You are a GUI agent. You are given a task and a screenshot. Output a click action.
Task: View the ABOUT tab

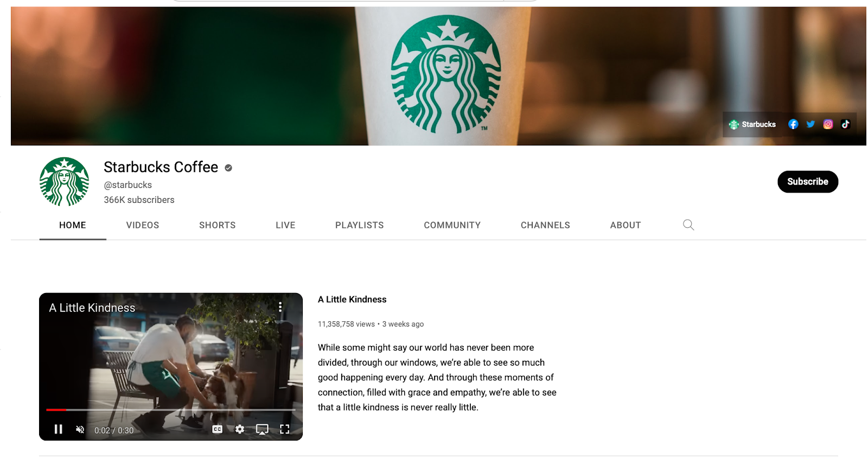coord(626,225)
